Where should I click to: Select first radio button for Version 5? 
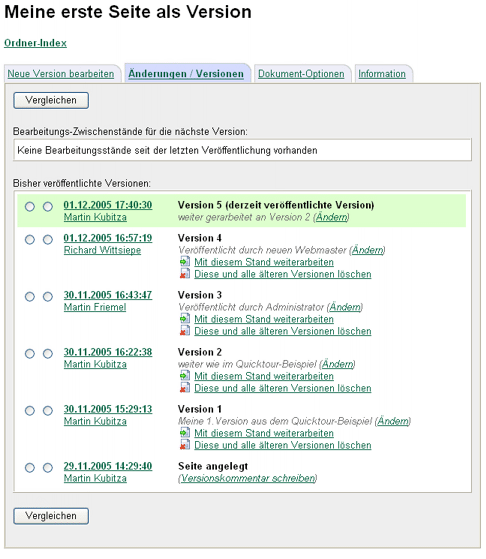tap(30, 206)
